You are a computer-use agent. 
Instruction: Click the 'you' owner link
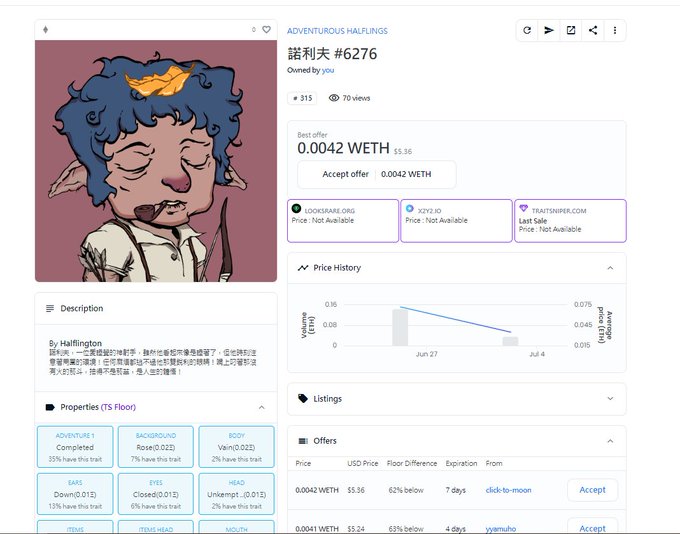pos(328,70)
